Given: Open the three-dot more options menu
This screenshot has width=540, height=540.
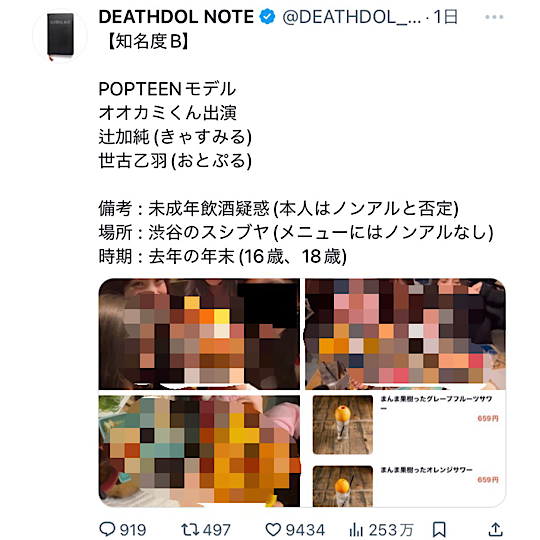Looking at the screenshot, I should (494, 17).
